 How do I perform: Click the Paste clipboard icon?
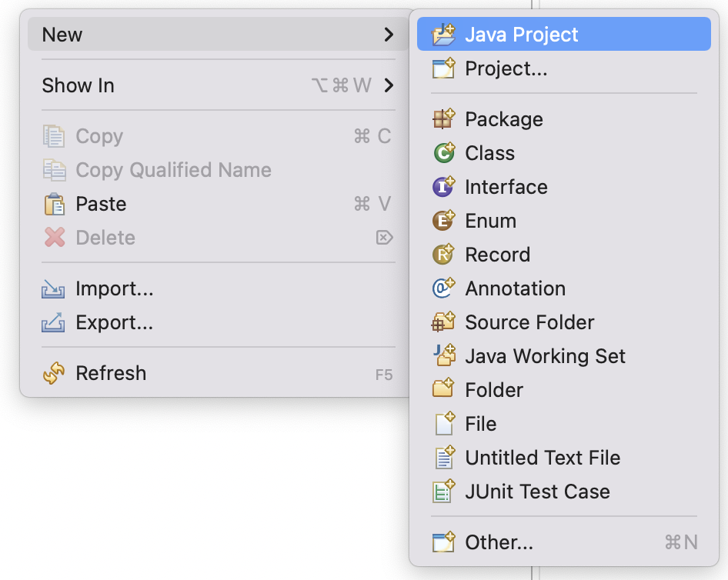point(55,204)
